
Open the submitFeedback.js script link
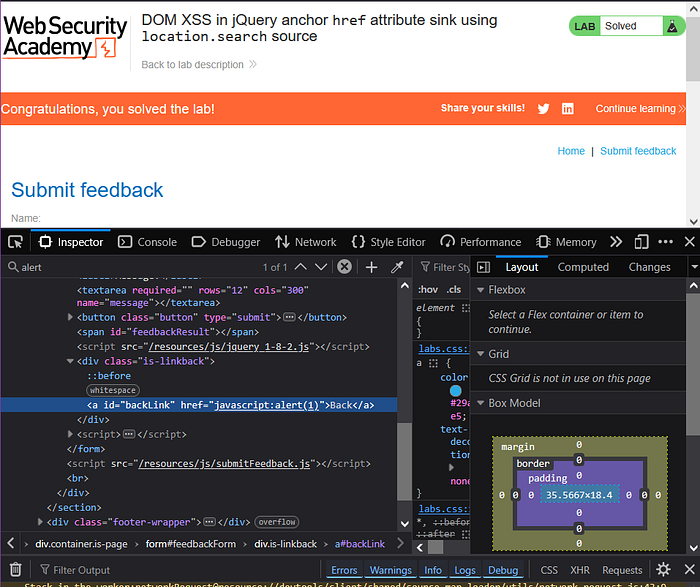(224, 463)
